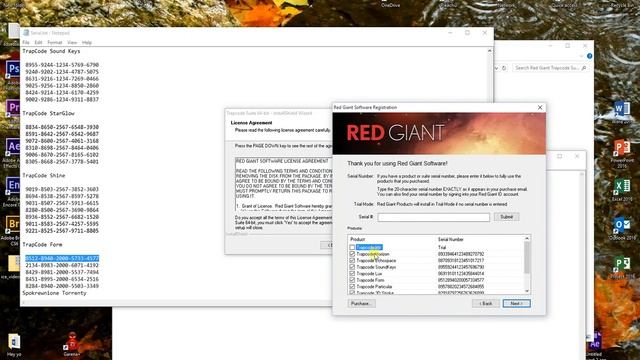Open Adobe Bridge desktop icon

tap(13, 224)
